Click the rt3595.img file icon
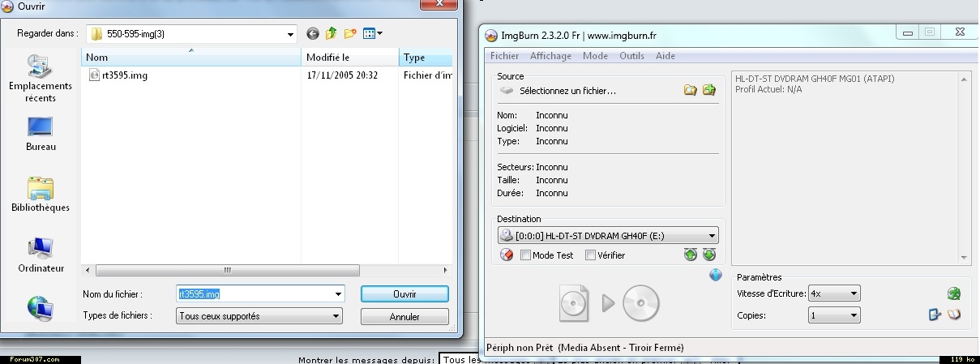980x364 pixels. pyautogui.click(x=94, y=75)
